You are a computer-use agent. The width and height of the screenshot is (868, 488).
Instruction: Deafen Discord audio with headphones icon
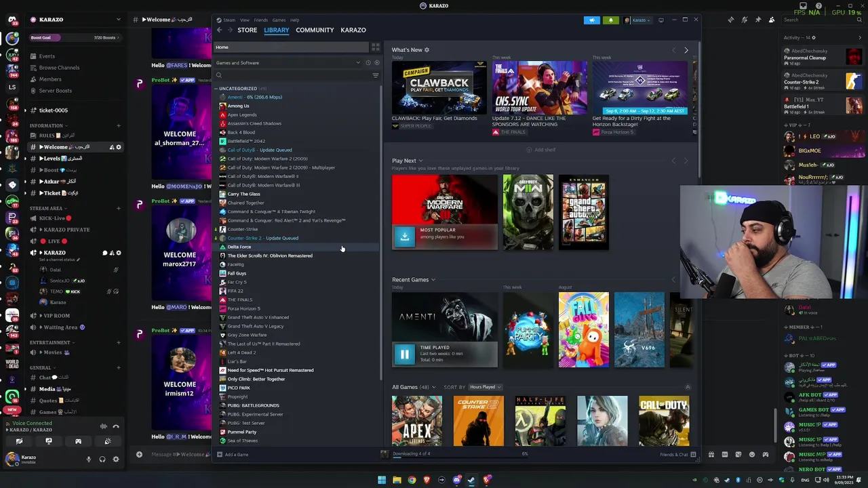pos(102,460)
